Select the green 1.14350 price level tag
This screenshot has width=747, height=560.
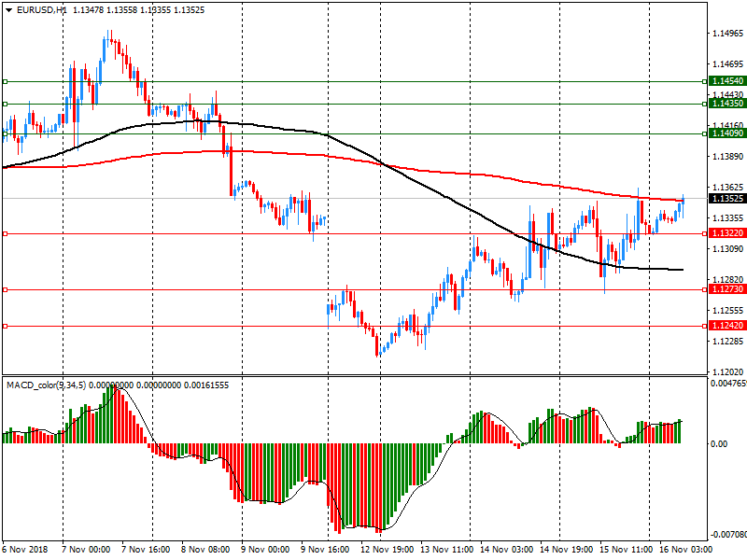726,104
